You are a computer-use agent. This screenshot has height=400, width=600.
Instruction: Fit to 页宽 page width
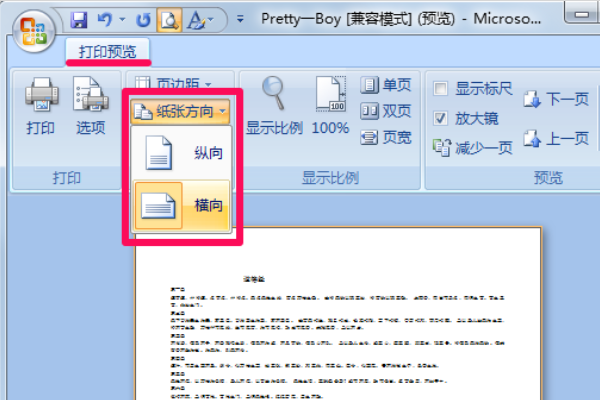click(386, 137)
